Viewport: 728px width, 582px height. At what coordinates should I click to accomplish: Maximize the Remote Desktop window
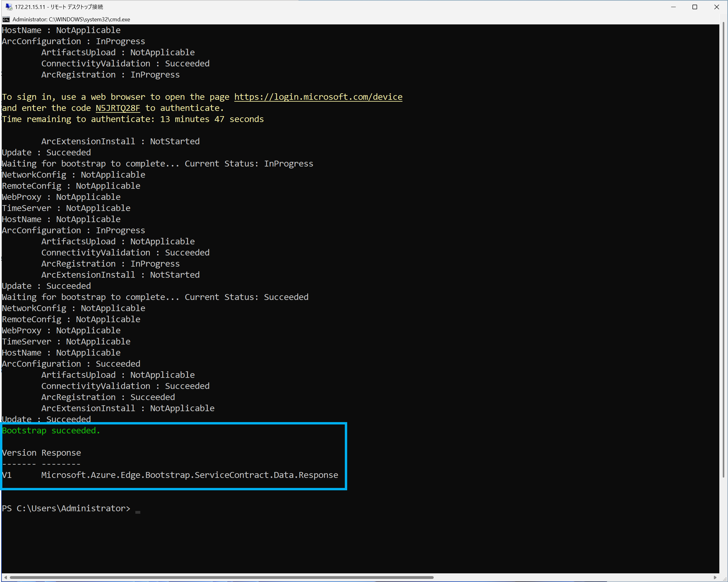[x=695, y=7]
